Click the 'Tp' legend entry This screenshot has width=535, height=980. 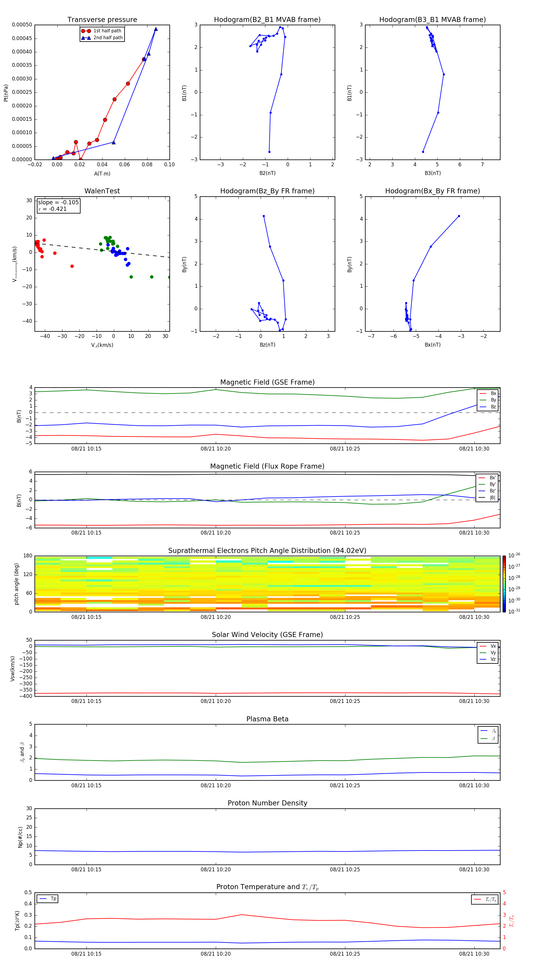click(48, 899)
